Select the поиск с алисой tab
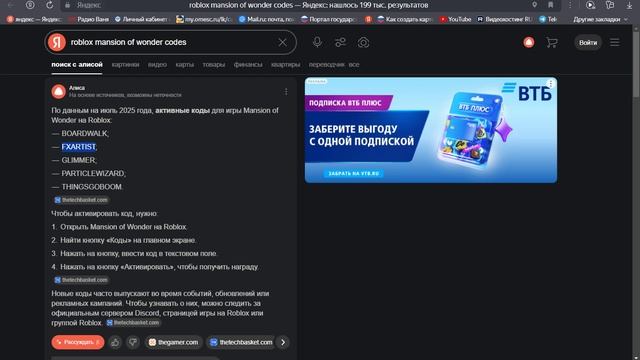 coord(77,64)
